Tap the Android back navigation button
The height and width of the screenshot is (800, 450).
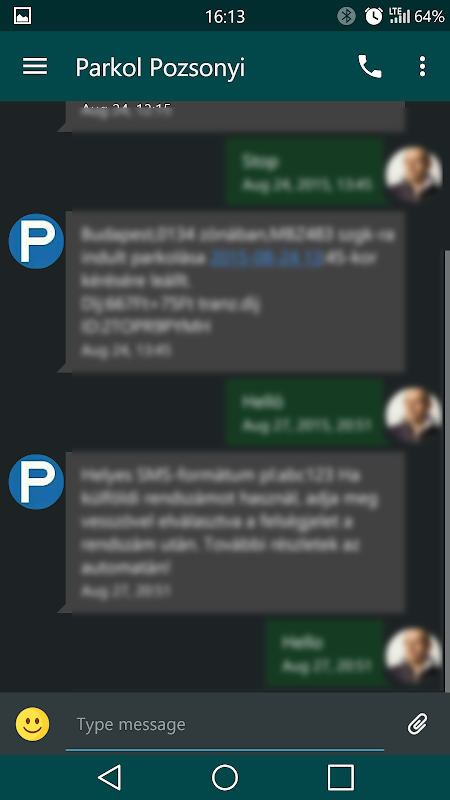109,778
